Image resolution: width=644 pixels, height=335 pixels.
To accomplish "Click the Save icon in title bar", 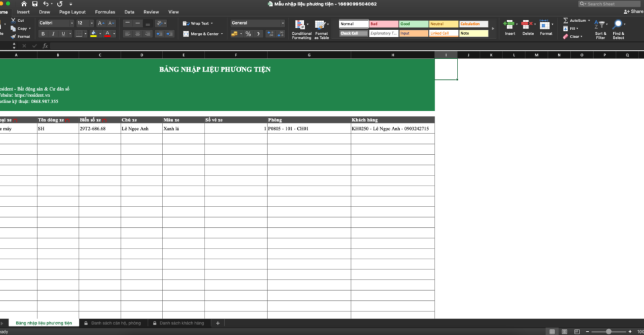I will (34, 3).
